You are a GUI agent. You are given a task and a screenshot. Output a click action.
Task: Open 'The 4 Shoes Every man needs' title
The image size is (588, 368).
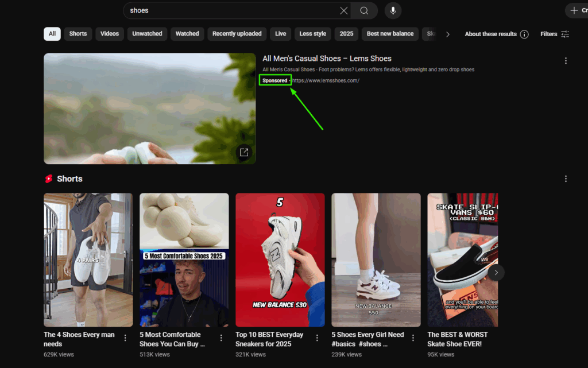pyautogui.click(x=79, y=339)
